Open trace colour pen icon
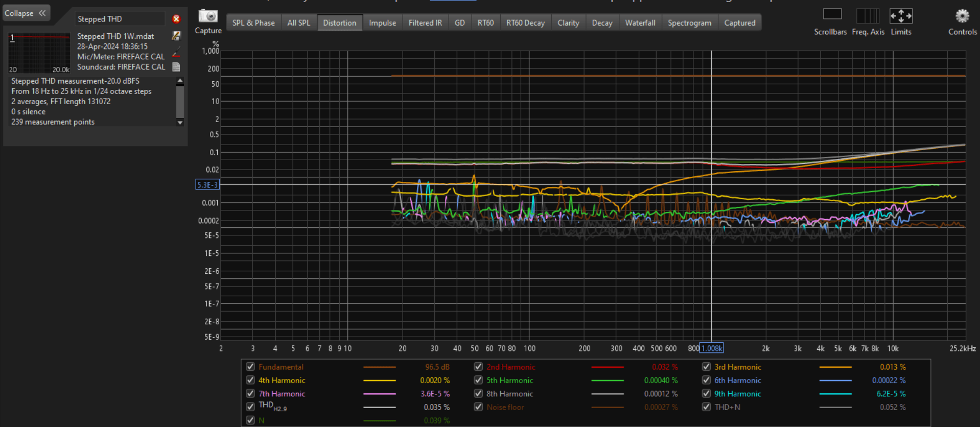Viewport: 980px width, 427px height. click(176, 52)
